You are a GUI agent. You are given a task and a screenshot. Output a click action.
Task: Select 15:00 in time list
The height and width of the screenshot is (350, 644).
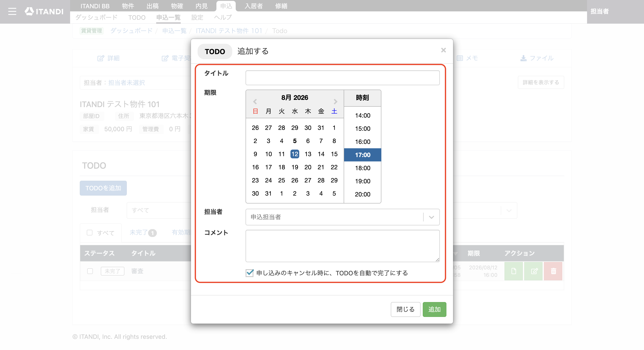(x=363, y=129)
